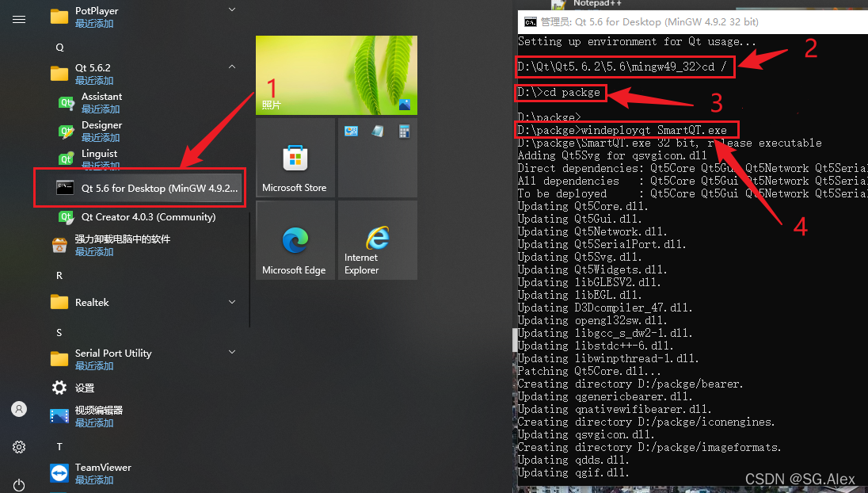This screenshot has width=868, height=493.
Task: Expand the Serial Port Utility chevron
Action: point(232,352)
